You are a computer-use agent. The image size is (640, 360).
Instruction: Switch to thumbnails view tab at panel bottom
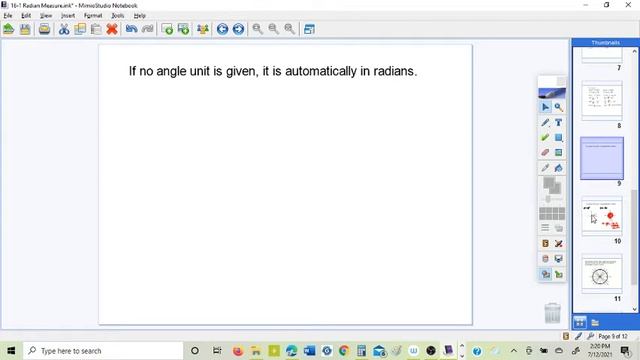click(x=580, y=322)
